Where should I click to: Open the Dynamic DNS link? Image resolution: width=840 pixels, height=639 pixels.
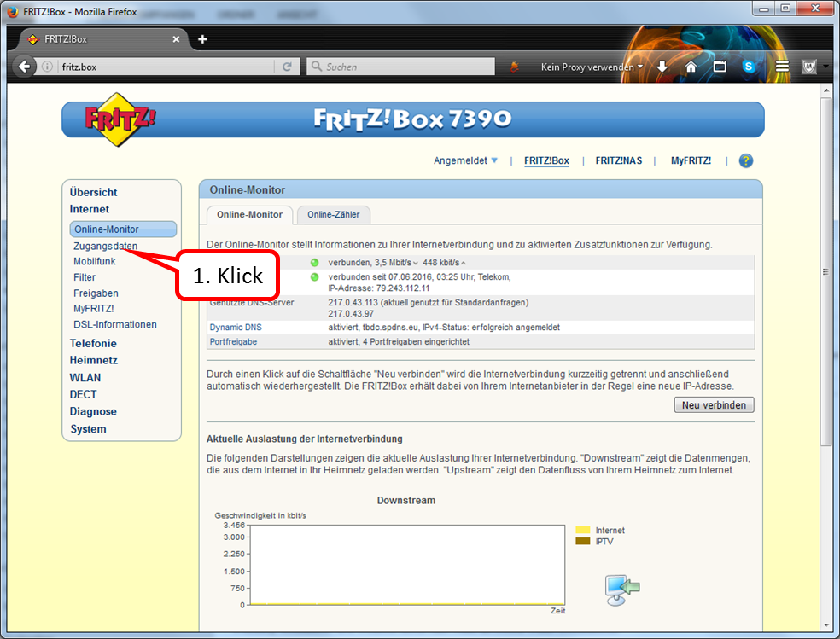coord(236,327)
